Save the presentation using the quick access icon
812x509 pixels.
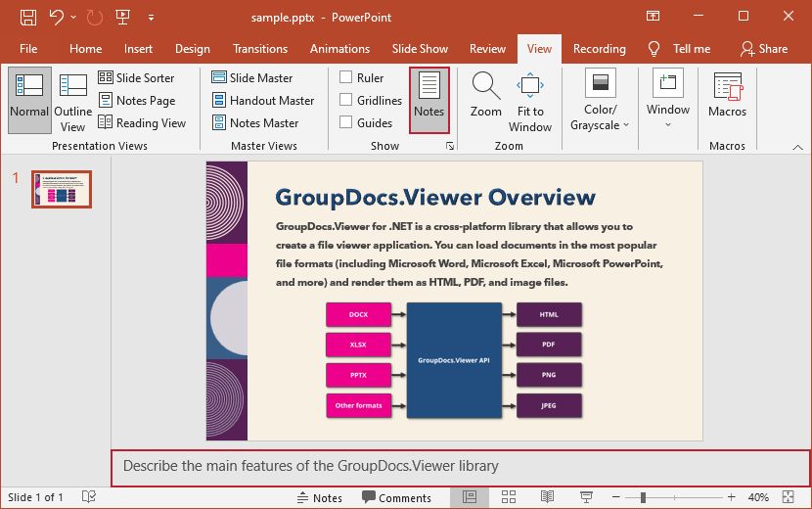[28, 17]
